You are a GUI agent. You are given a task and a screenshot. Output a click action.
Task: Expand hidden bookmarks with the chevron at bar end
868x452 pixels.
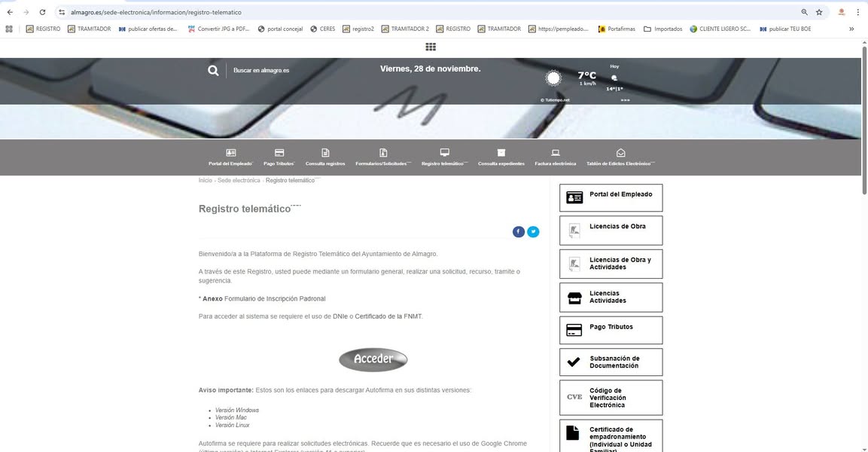852,29
